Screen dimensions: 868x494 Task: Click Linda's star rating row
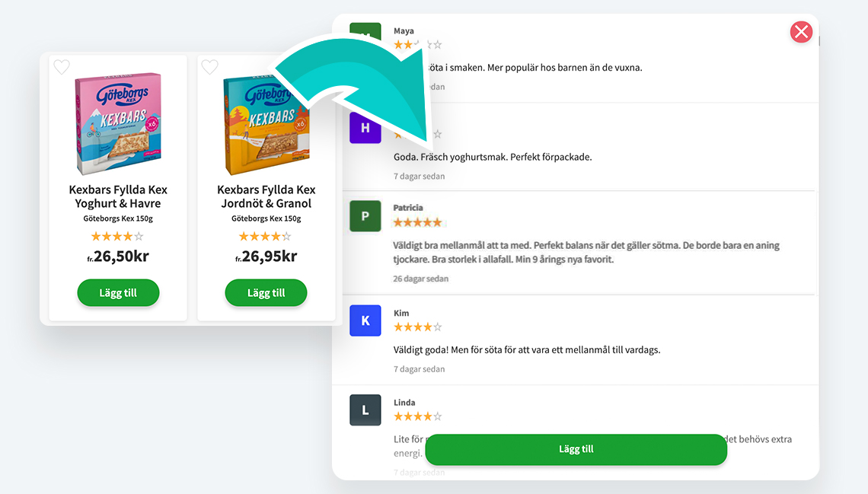418,416
